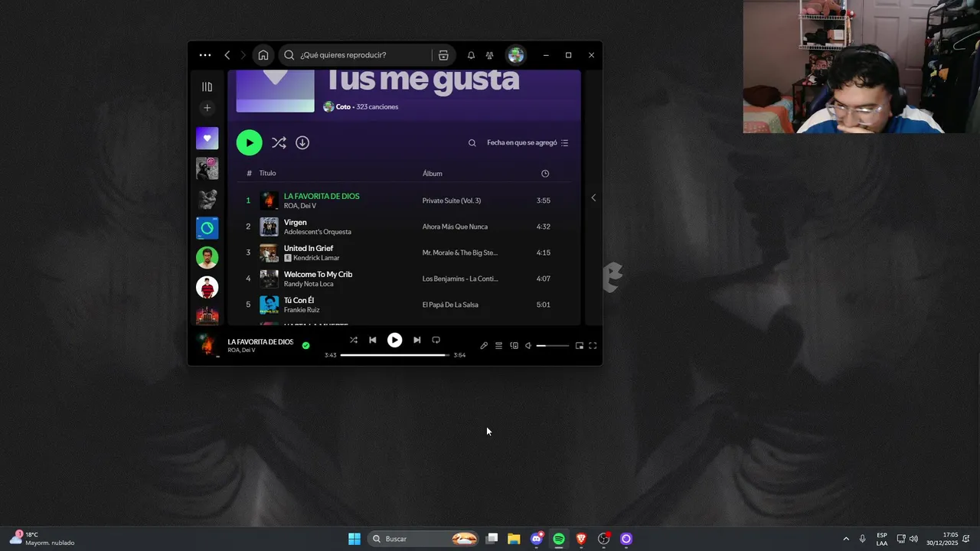Click the Virgen album cover thumbnail
The width and height of the screenshot is (980, 551).
[x=269, y=227]
